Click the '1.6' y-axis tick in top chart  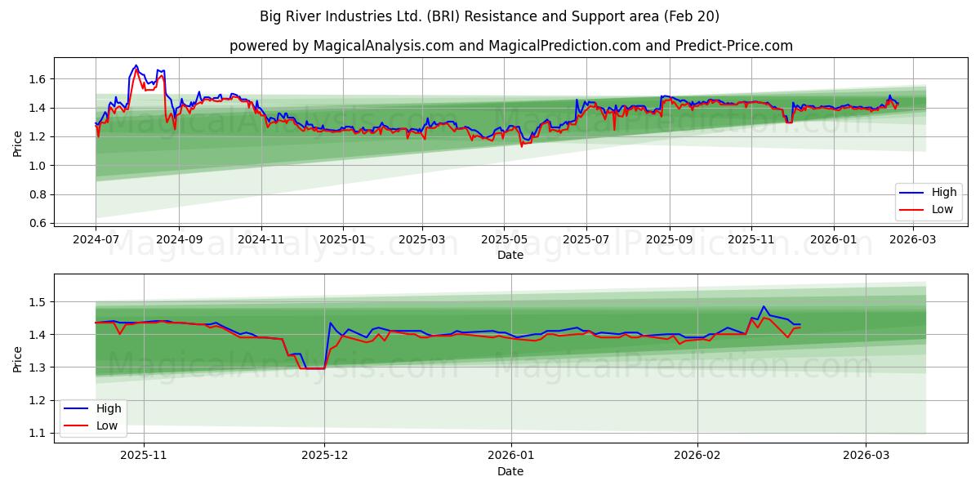tap(39, 79)
